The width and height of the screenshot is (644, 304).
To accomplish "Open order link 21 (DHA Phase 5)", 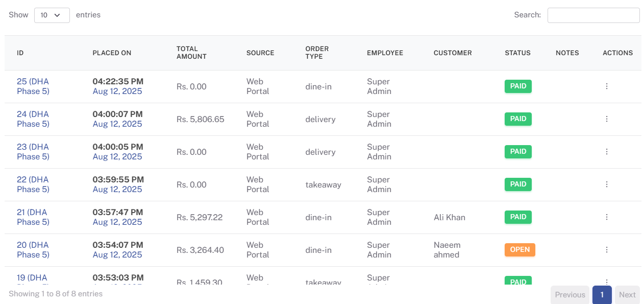I will pyautogui.click(x=33, y=217).
